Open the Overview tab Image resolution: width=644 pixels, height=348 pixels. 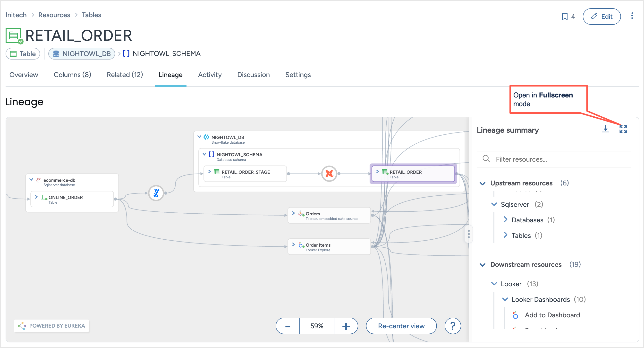click(x=24, y=75)
